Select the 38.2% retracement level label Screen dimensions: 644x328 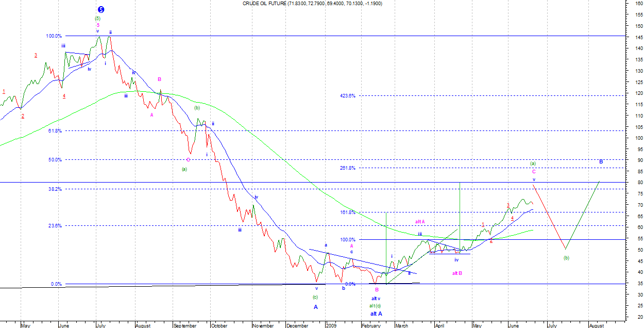[55, 189]
